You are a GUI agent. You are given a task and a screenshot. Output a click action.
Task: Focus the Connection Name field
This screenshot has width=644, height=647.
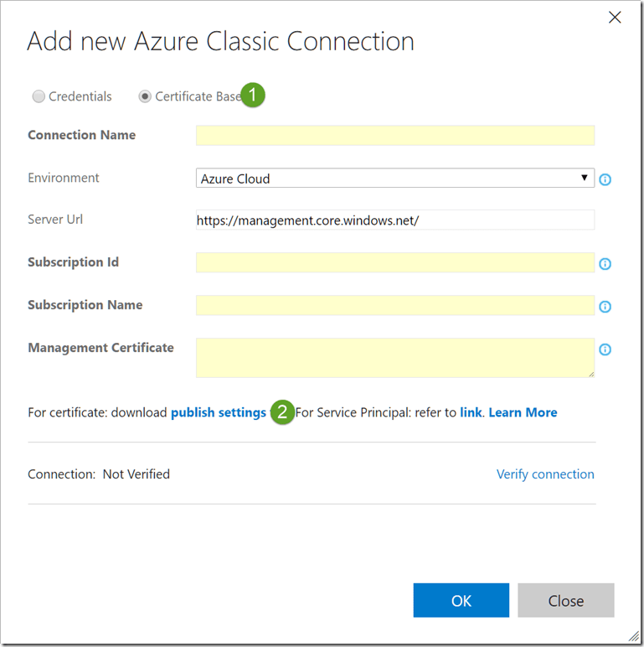394,136
